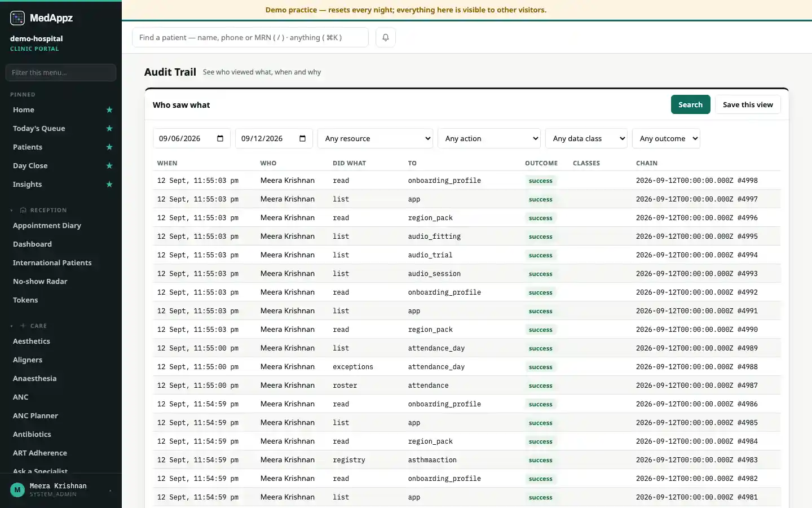The height and width of the screenshot is (508, 812).
Task: Open Tokens page
Action: [25, 300]
